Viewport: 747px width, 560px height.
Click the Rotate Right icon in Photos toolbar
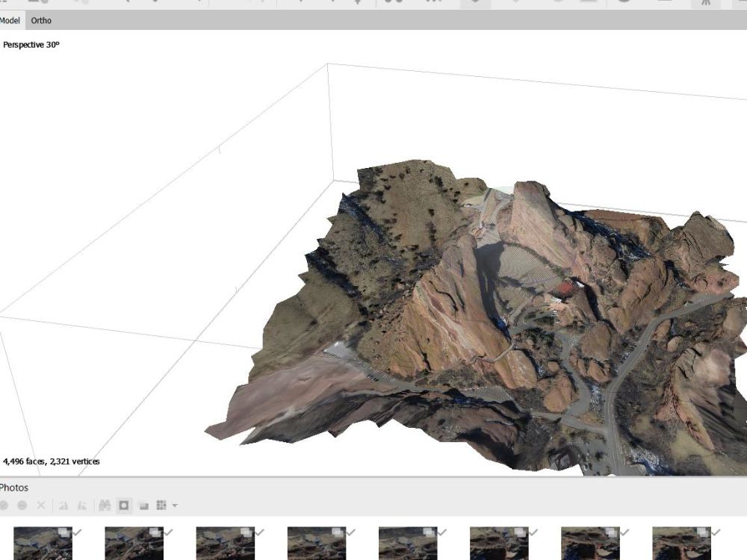(82, 505)
